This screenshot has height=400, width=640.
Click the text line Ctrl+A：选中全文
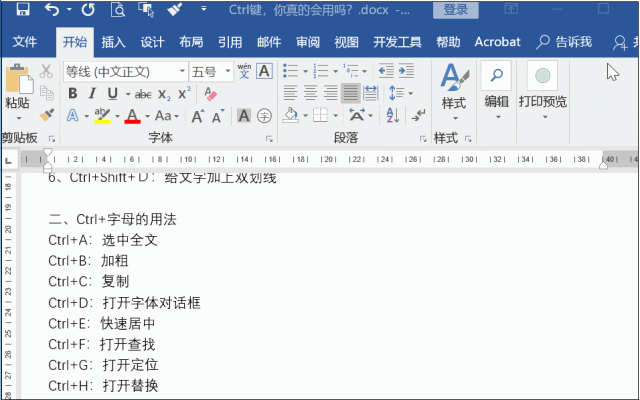pyautogui.click(x=103, y=240)
